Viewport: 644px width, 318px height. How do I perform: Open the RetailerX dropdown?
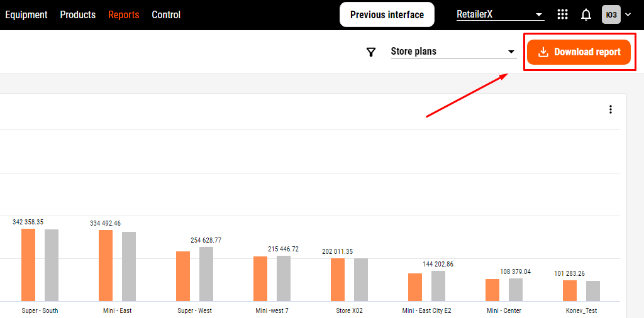(500, 15)
